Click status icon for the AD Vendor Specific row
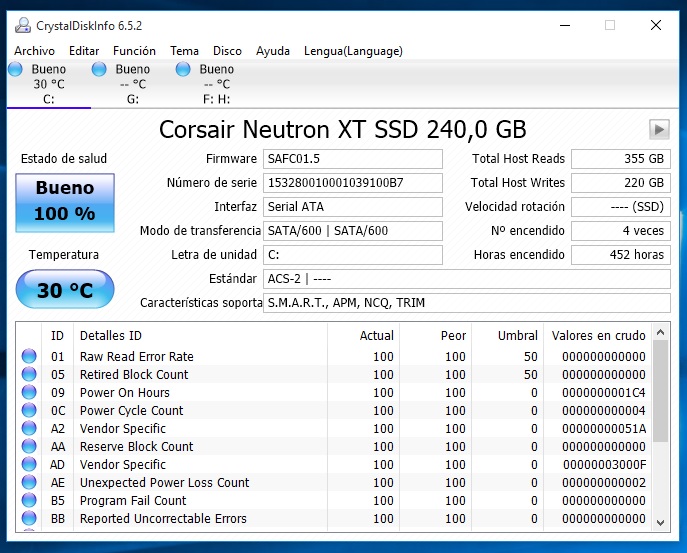Screen dimensions: 687x553 coord(29,464)
